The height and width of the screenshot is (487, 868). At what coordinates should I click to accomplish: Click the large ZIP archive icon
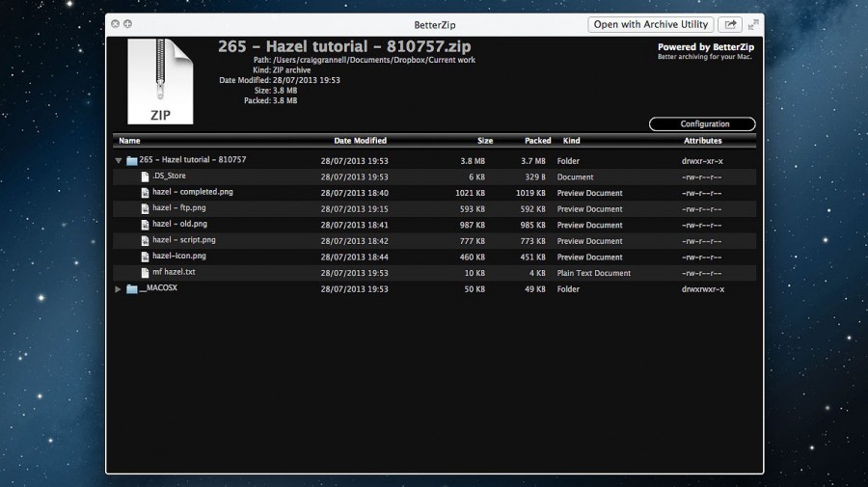160,82
